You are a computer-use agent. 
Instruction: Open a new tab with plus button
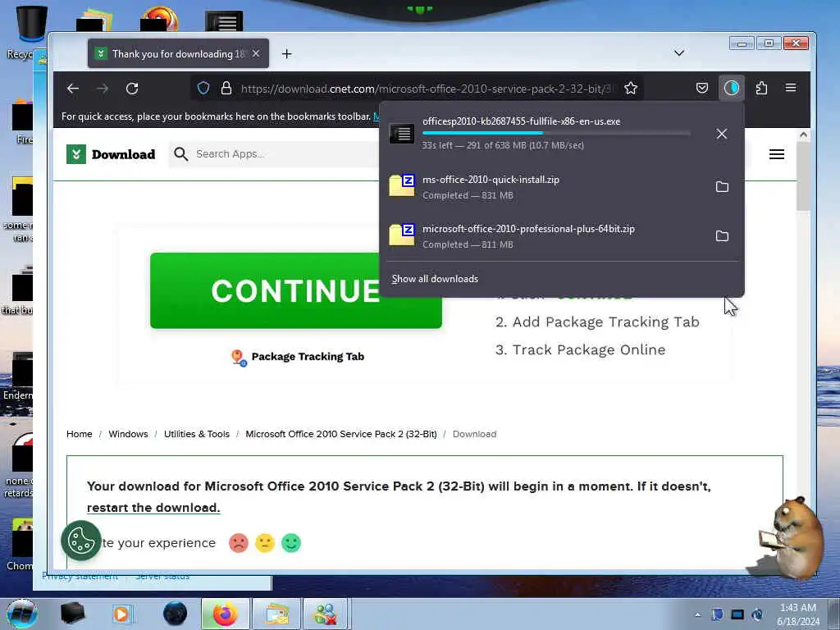(x=286, y=53)
